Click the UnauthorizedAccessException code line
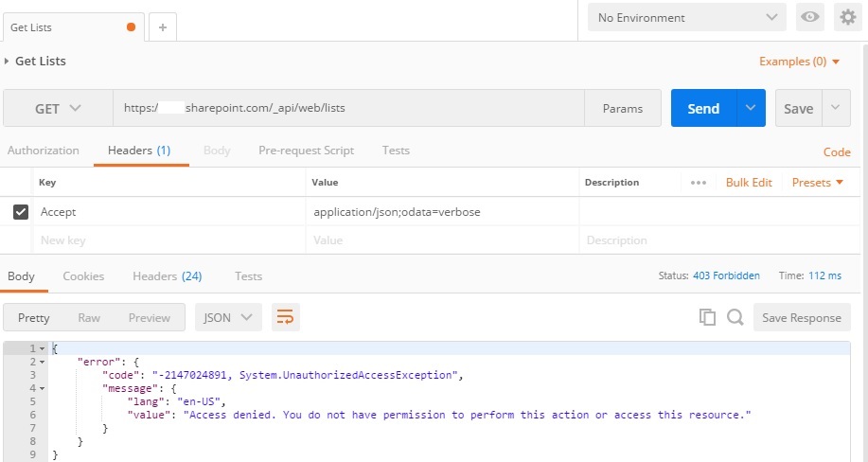 [282, 375]
